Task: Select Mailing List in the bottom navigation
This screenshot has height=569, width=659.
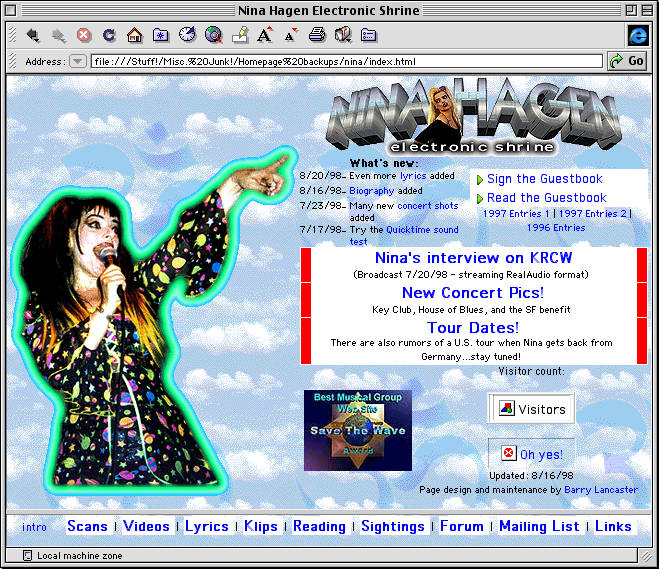Action: click(x=538, y=526)
